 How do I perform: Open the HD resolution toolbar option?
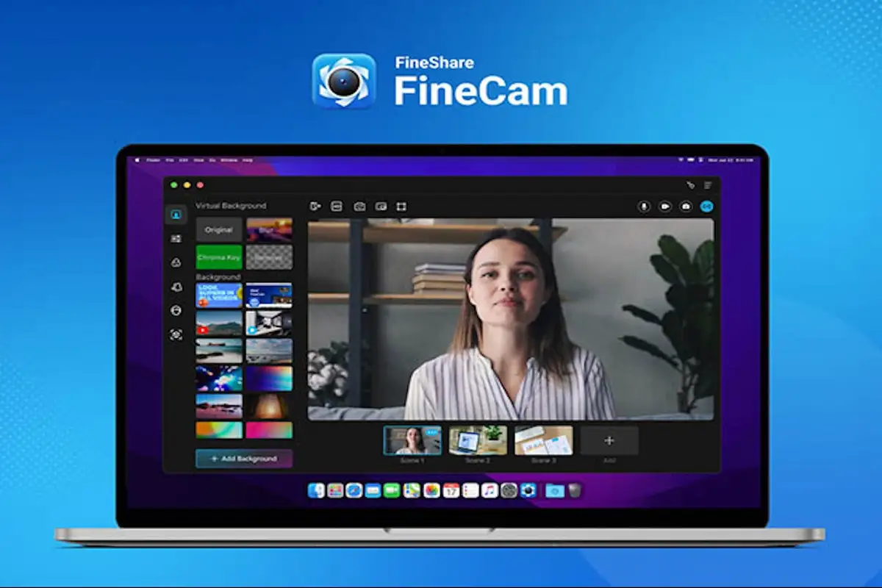click(337, 207)
